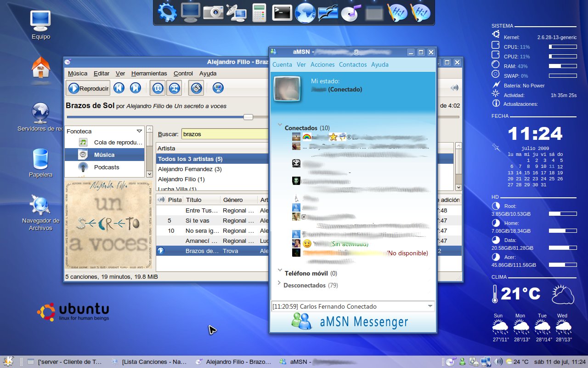Open Editar menu in Rhythmbox
Image resolution: width=588 pixels, height=368 pixels.
pos(102,73)
